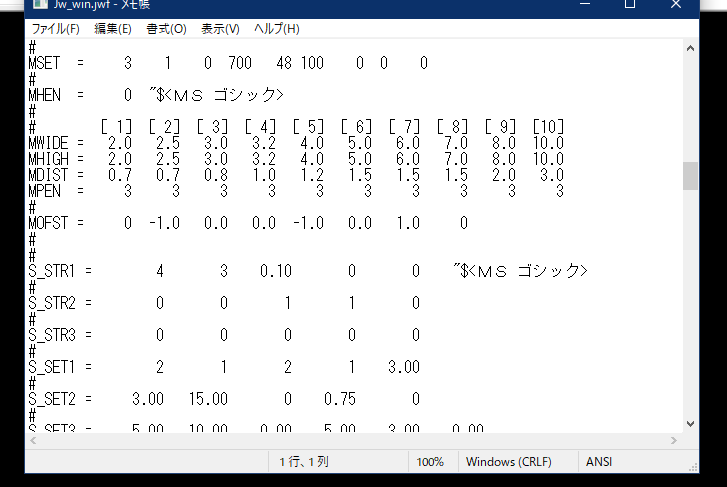Click value 100 in the MSET line
Screen dimensions: 727x487
point(312,63)
